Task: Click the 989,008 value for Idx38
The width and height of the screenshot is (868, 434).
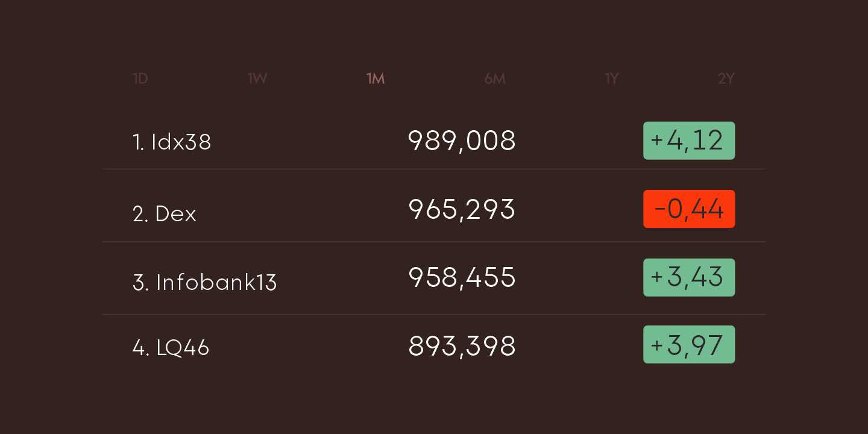Action: 462,141
